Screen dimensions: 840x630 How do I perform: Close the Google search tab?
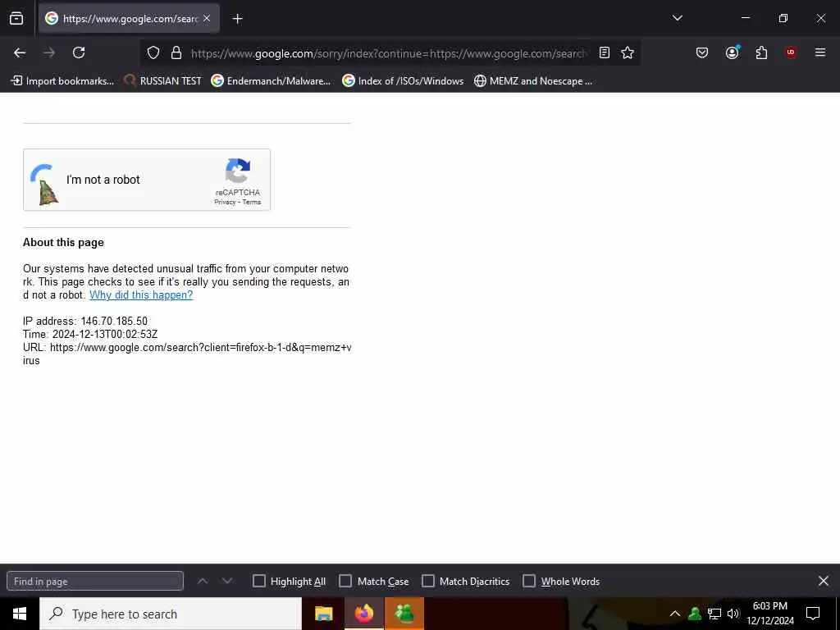[207, 18]
